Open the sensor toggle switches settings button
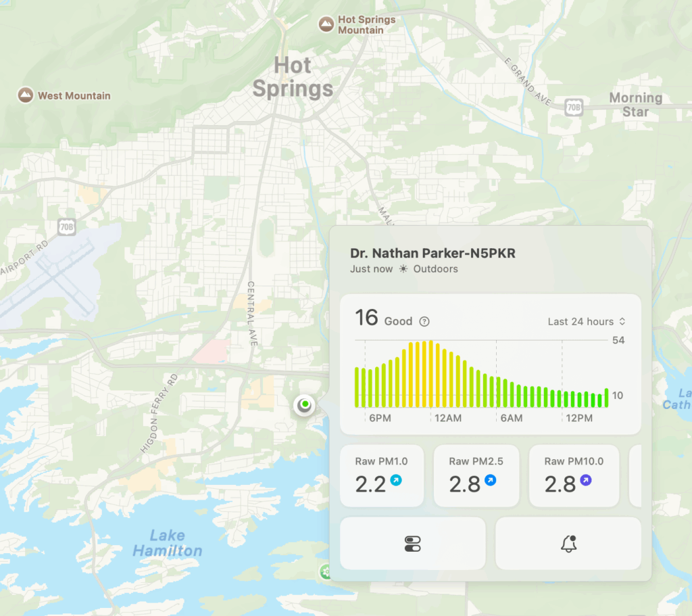 pos(412,544)
